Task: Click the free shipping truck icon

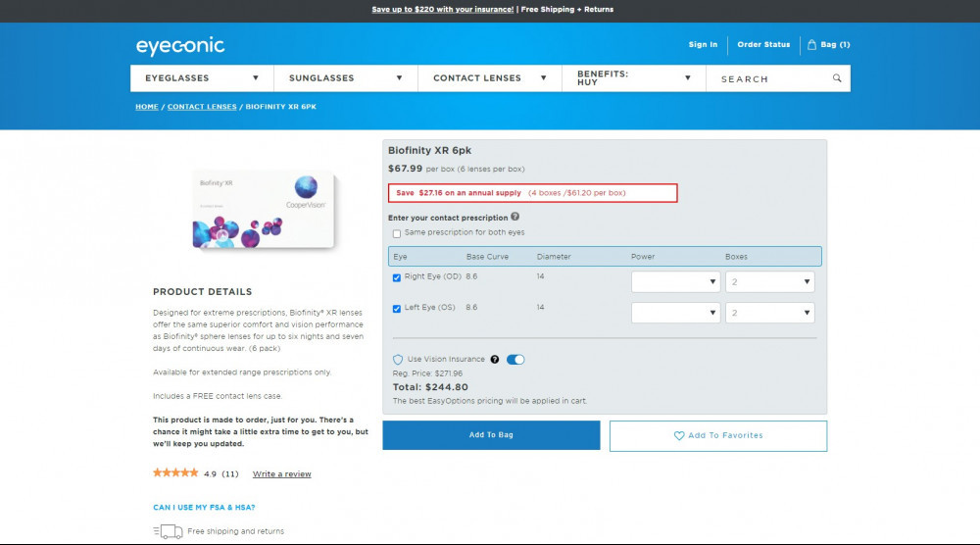Action: (169, 531)
